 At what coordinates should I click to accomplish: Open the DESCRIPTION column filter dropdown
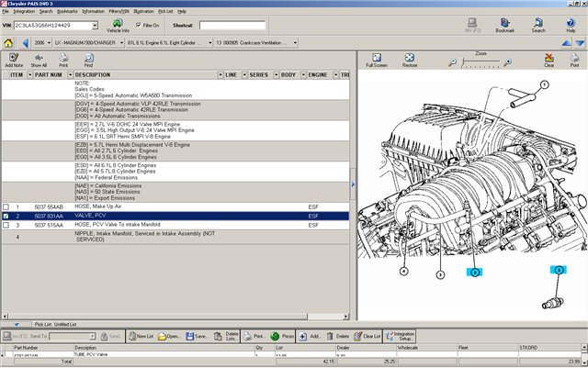(220, 75)
